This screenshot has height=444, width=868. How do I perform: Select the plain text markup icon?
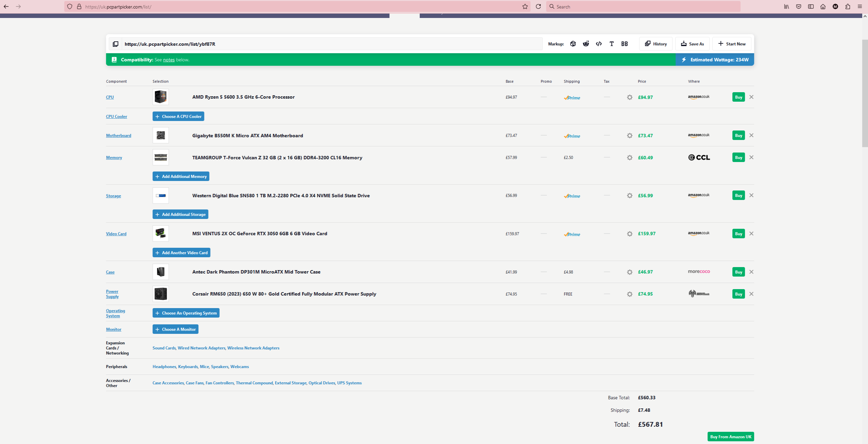tap(612, 44)
